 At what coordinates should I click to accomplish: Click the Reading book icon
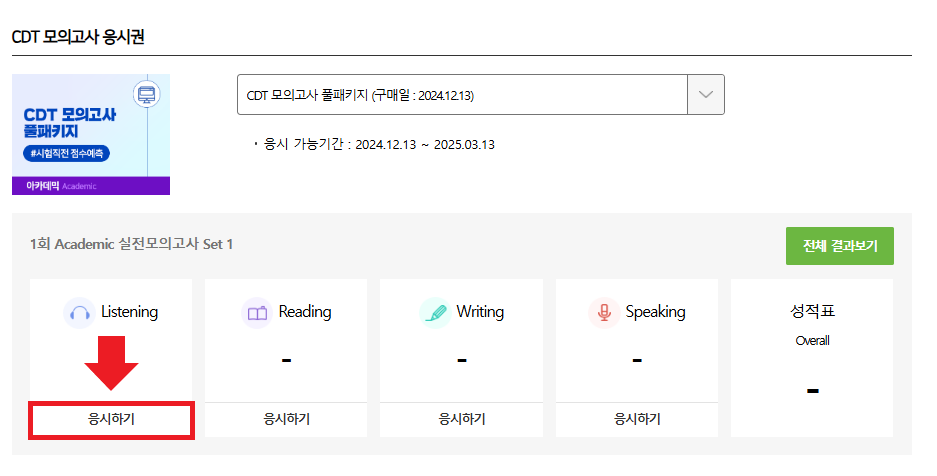(257, 313)
